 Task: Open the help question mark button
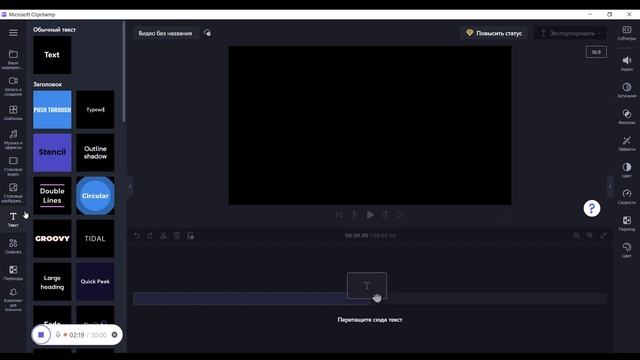591,209
